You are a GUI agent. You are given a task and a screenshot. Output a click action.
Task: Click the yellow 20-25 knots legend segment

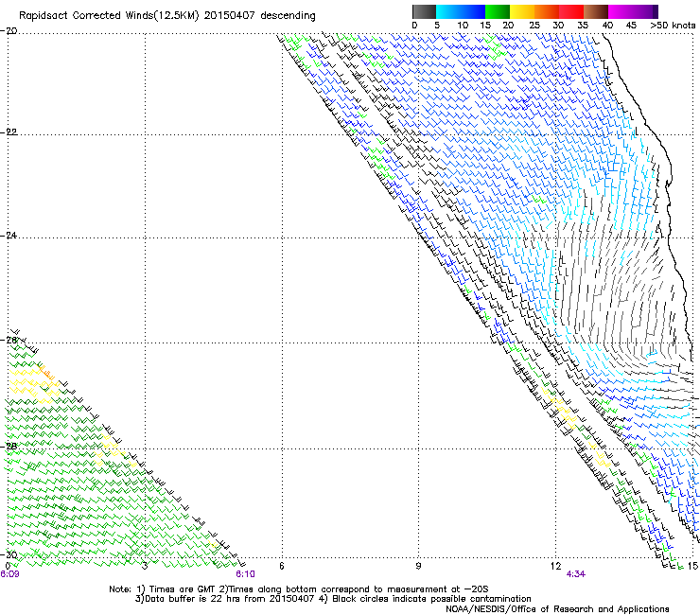522,11
